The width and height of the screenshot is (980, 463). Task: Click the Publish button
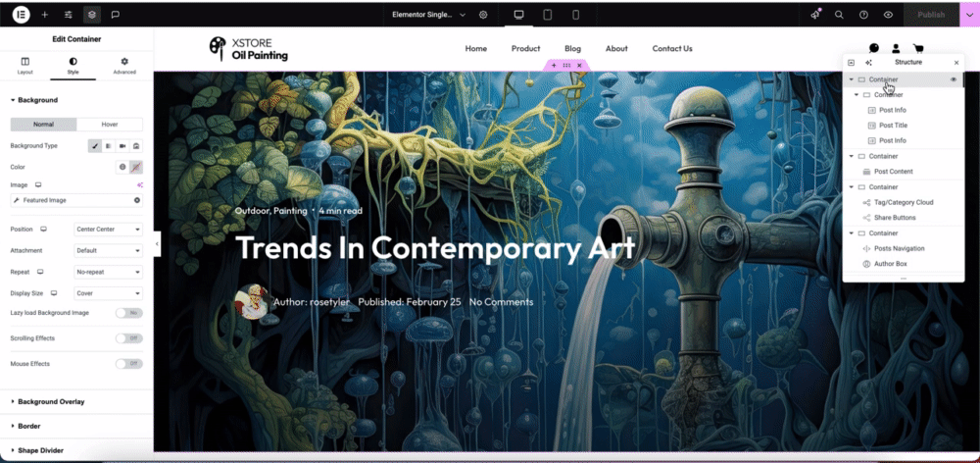(931, 15)
